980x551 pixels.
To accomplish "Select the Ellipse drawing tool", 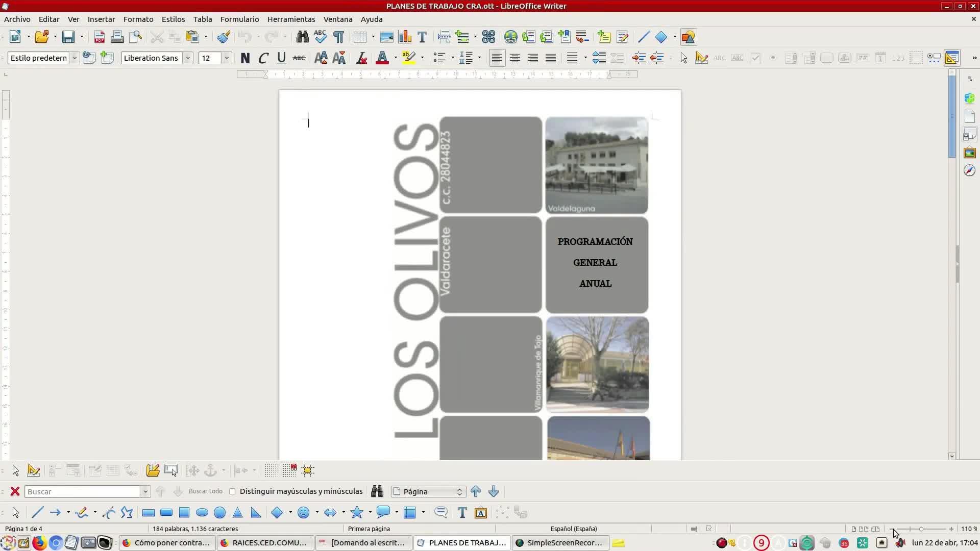I will coord(202,513).
